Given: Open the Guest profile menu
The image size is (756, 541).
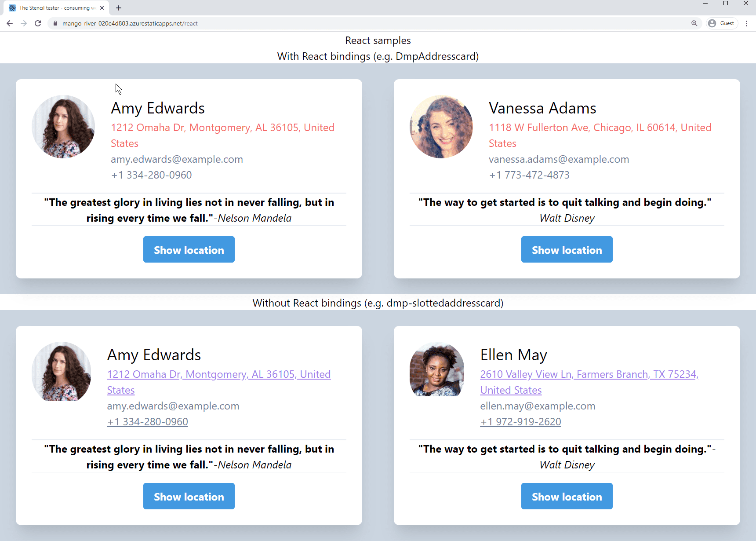Looking at the screenshot, I should coord(722,23).
